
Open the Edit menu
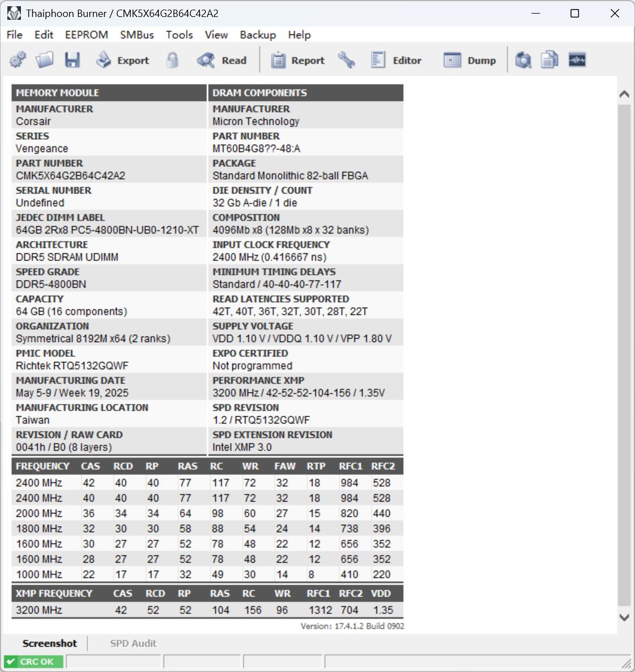click(x=44, y=35)
